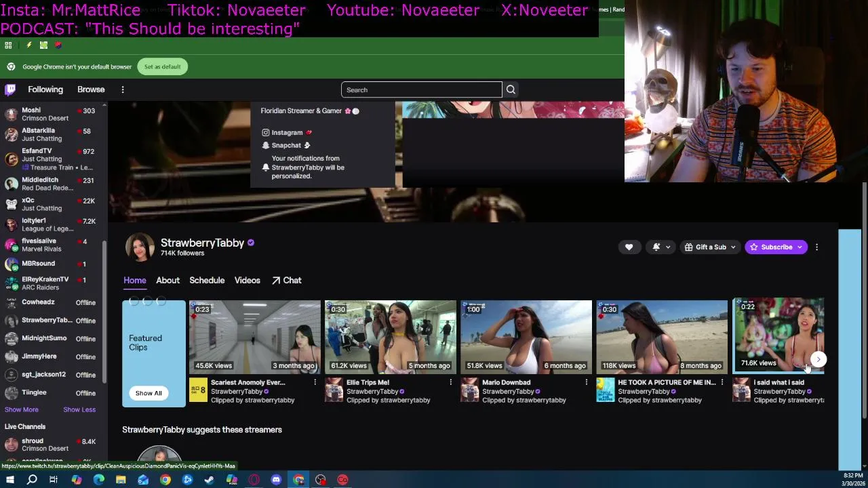Open the notification bell dropdown
This screenshot has height=488, width=868.
point(660,247)
